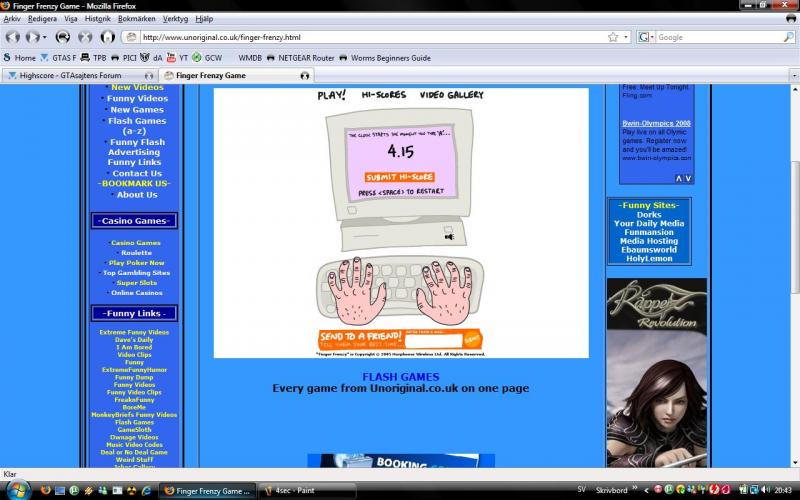Click the speaker icon on cartoon computer
This screenshot has height=500, width=800.
click(x=449, y=237)
